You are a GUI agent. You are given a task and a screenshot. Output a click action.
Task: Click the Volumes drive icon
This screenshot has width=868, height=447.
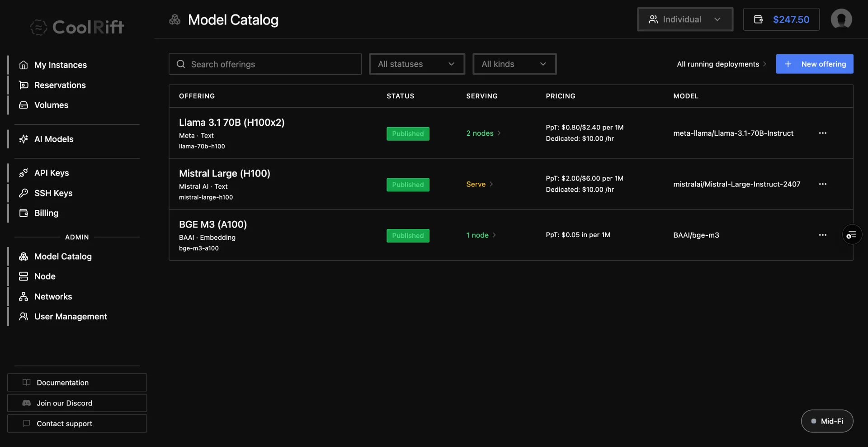[x=24, y=105]
